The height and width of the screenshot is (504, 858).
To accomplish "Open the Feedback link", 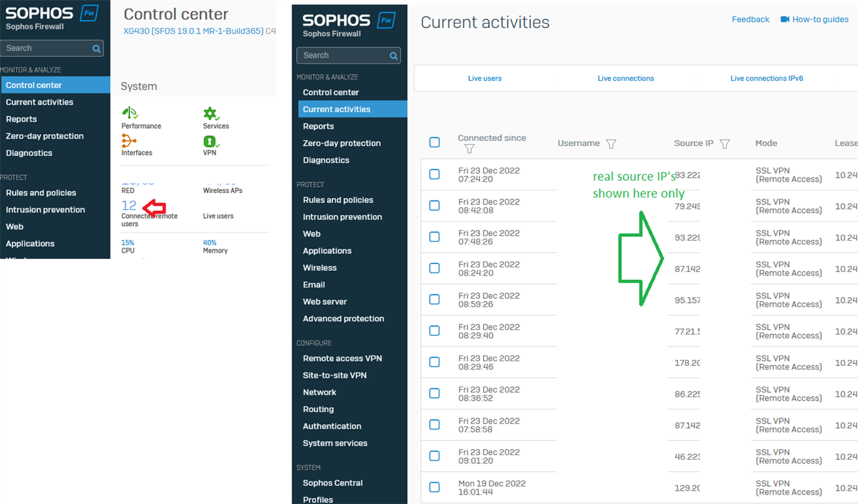I will (750, 19).
